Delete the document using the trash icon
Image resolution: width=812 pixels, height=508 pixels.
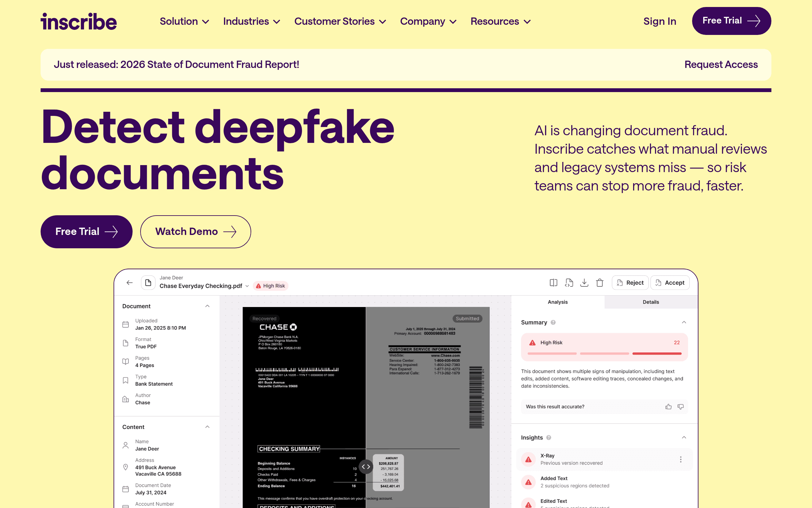tap(599, 283)
